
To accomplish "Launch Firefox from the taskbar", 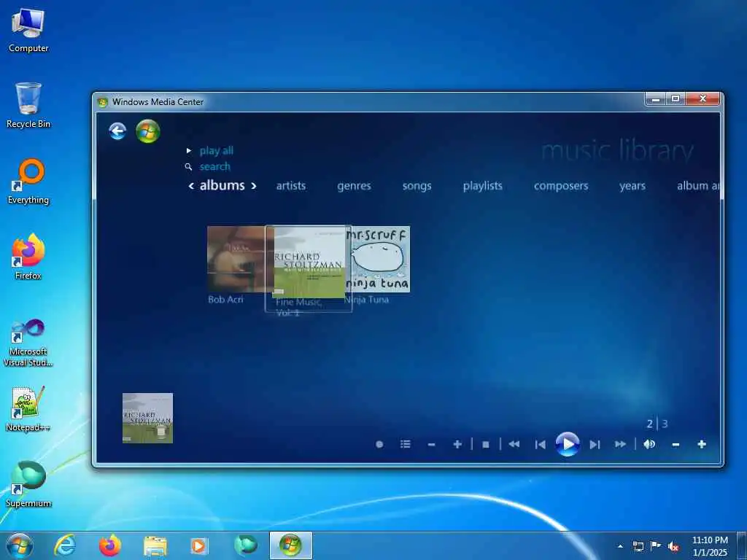I will (109, 545).
